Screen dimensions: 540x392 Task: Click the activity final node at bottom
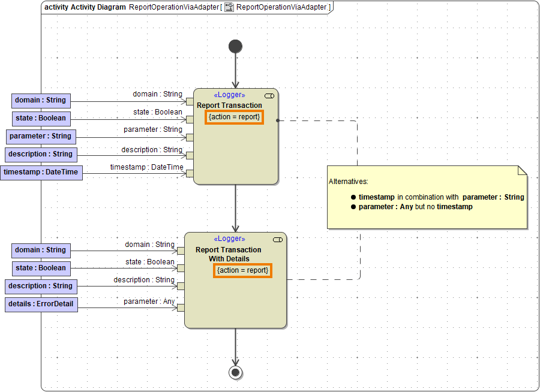(x=235, y=373)
